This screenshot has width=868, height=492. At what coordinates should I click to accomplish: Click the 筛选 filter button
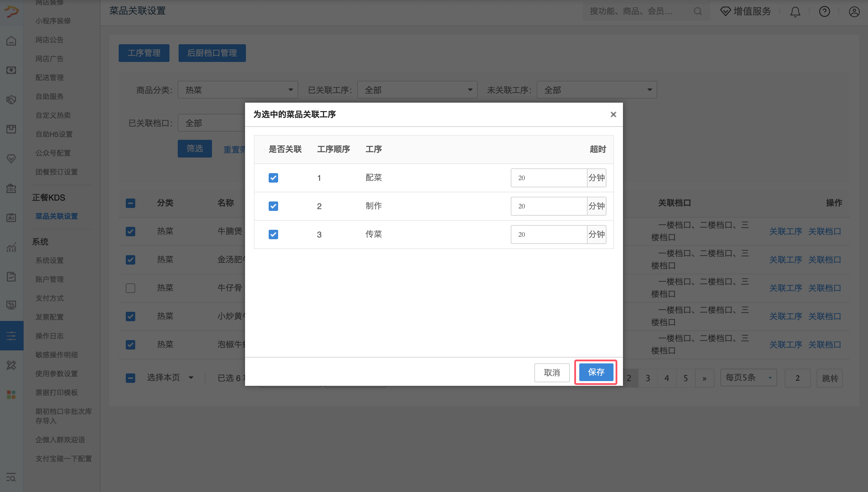pyautogui.click(x=195, y=149)
